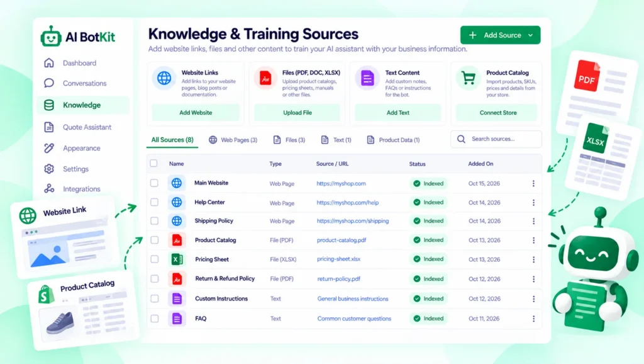Click the Product Catalog cart icon
This screenshot has height=364, width=644.
pyautogui.click(x=468, y=77)
